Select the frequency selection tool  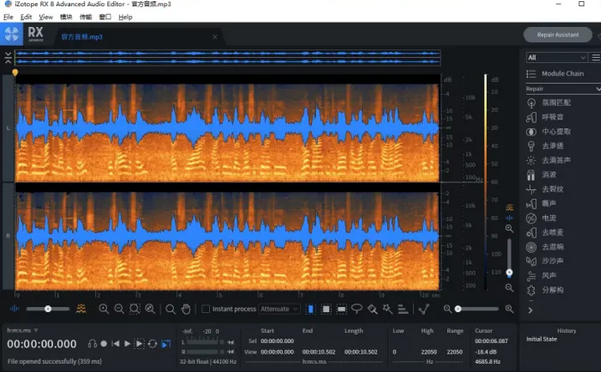tap(341, 309)
